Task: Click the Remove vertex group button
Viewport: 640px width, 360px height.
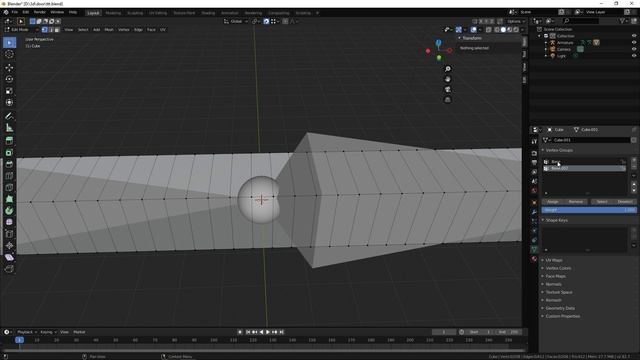Action: point(576,202)
